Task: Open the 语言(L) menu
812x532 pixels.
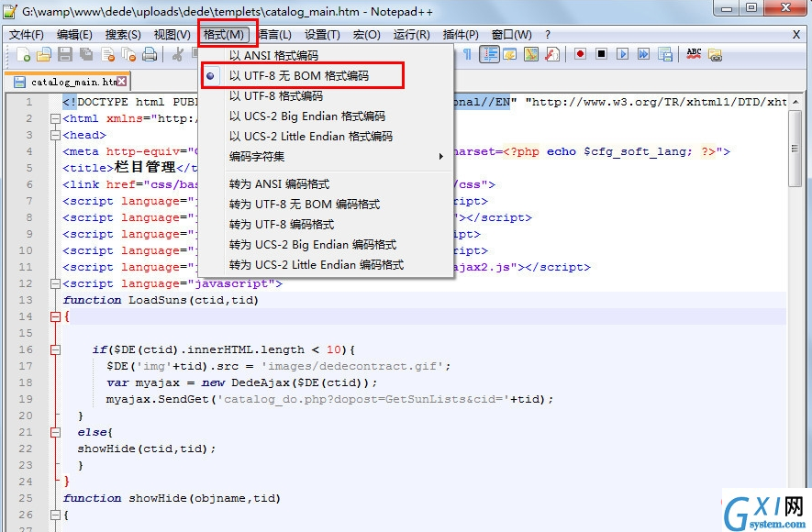Action: pos(274,35)
